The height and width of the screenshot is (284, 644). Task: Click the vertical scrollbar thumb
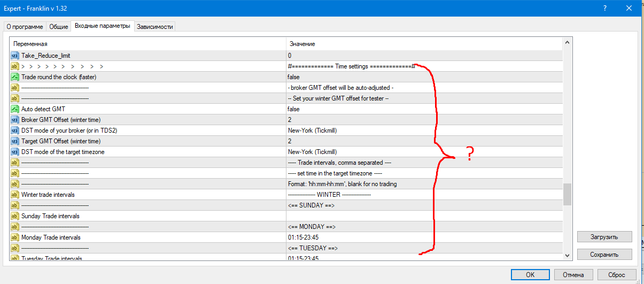(x=567, y=194)
